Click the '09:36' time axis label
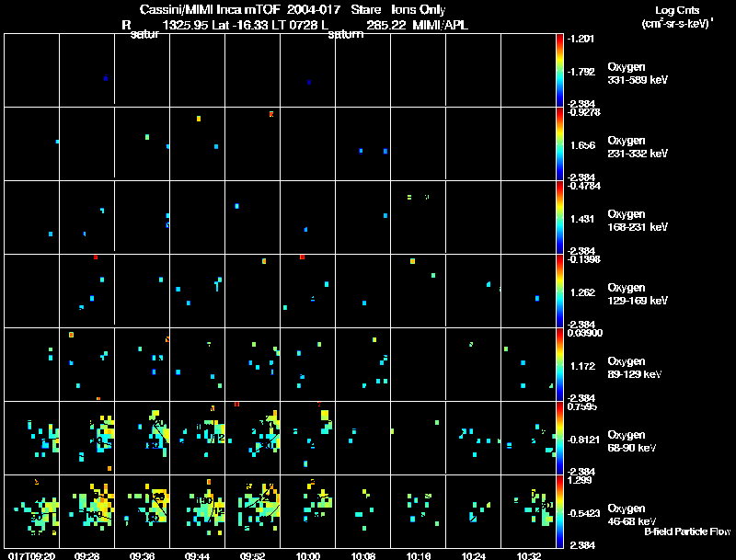Image resolution: width=736 pixels, height=560 pixels. pos(143,555)
